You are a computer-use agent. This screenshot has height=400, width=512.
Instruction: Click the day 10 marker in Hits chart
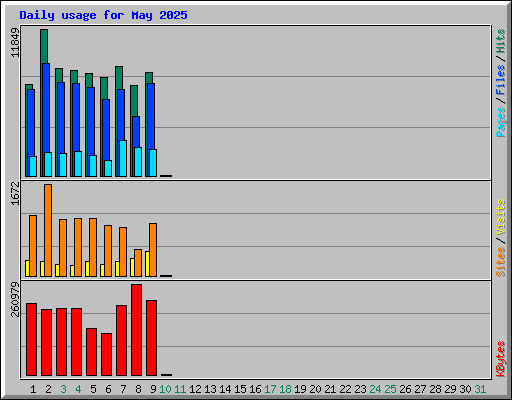(x=166, y=176)
